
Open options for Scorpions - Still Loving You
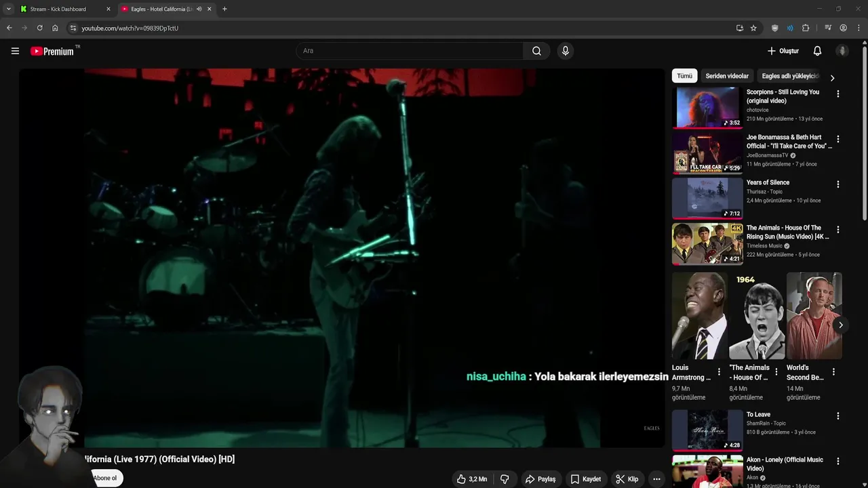tap(837, 94)
